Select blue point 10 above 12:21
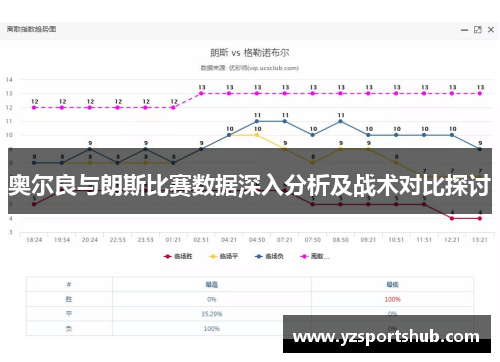500x362 pixels. 452,135
